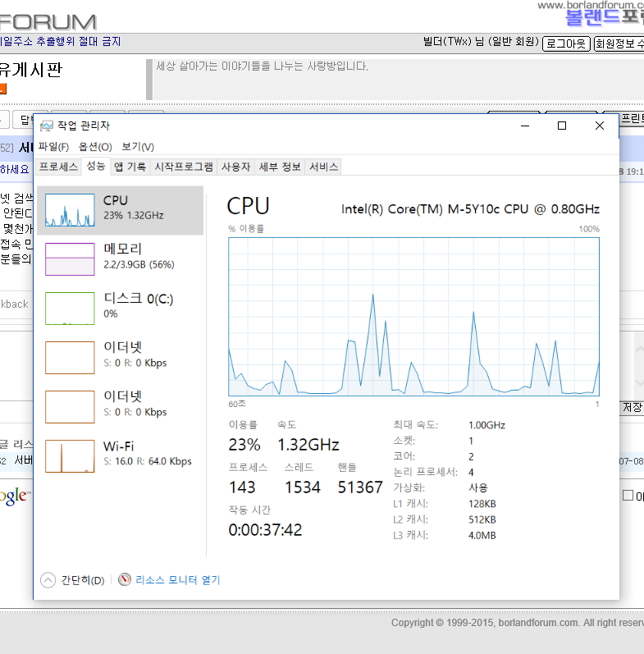Click the 로그아웃 button on forum
The width and height of the screenshot is (644, 654).
(x=566, y=43)
